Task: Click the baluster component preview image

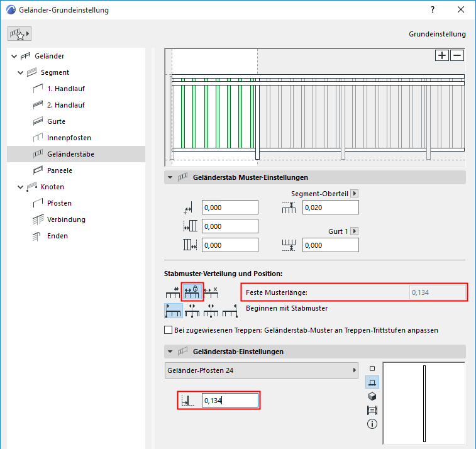Action: 424,403
